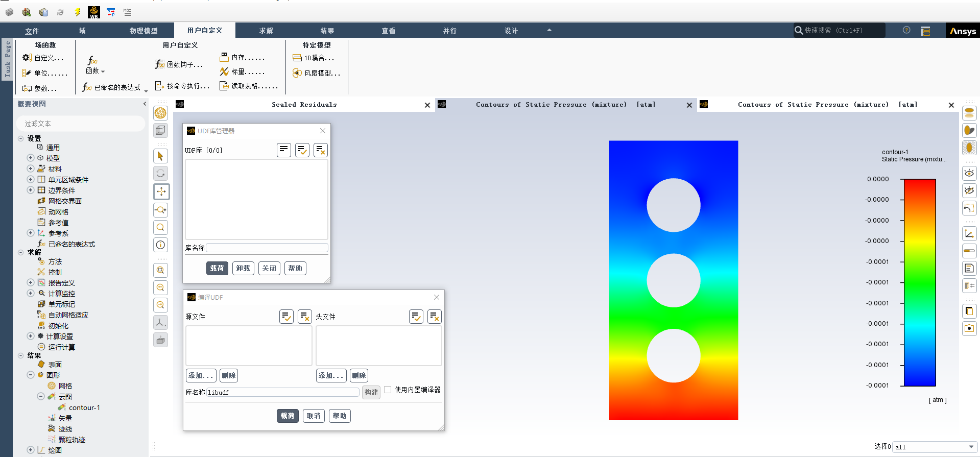Click select all UDF libraries icon

(x=302, y=150)
